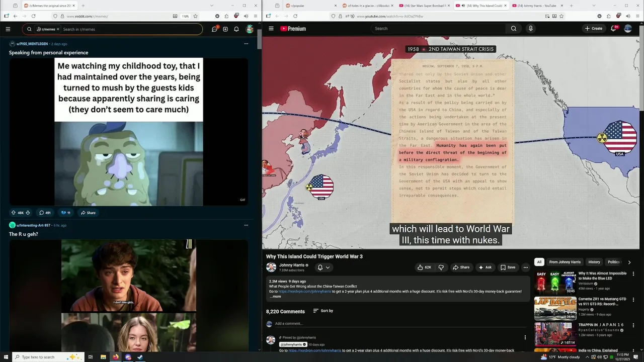Open new tab in YouTube browser window

coord(571,6)
